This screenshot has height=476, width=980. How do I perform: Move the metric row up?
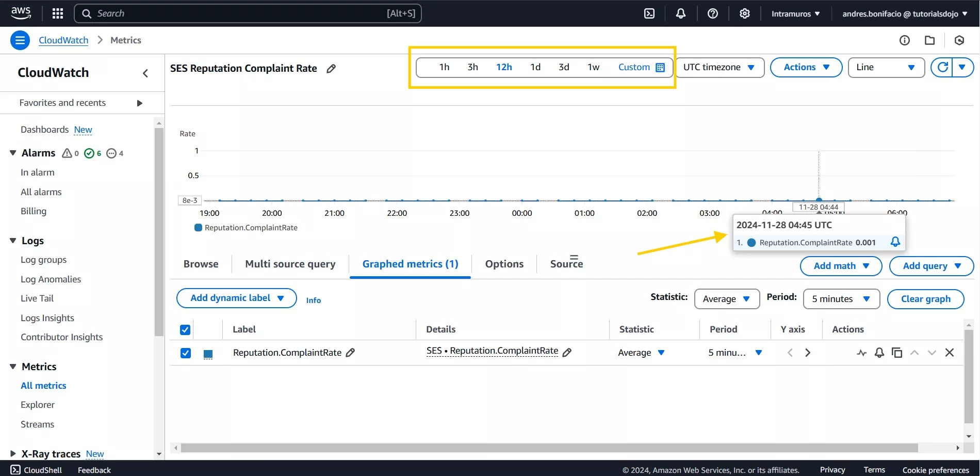tap(914, 353)
